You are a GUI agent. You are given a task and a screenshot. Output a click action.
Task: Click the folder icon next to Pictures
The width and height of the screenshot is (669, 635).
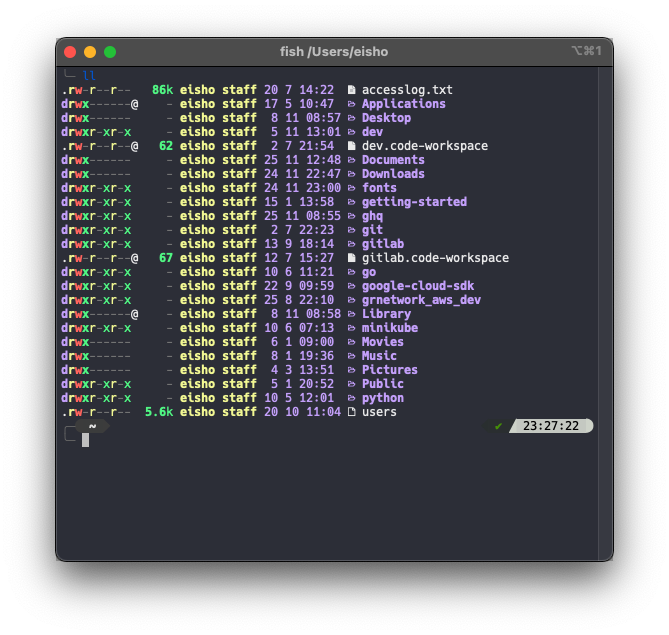pyautogui.click(x=351, y=370)
